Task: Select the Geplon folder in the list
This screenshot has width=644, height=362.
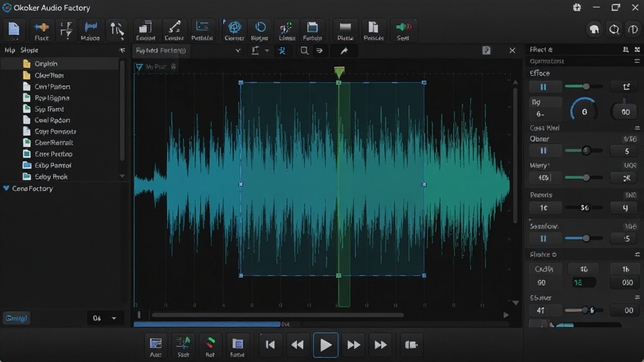Action: (60, 63)
